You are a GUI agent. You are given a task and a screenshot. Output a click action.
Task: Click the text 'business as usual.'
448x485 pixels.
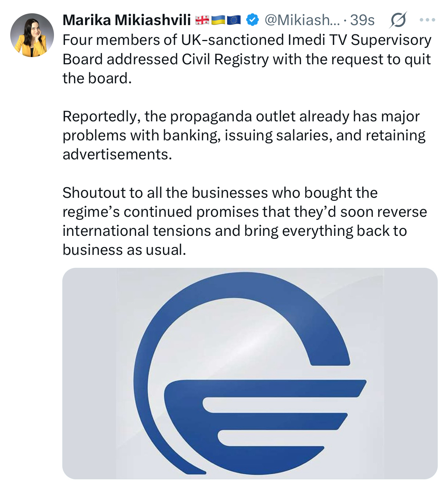[124, 250]
